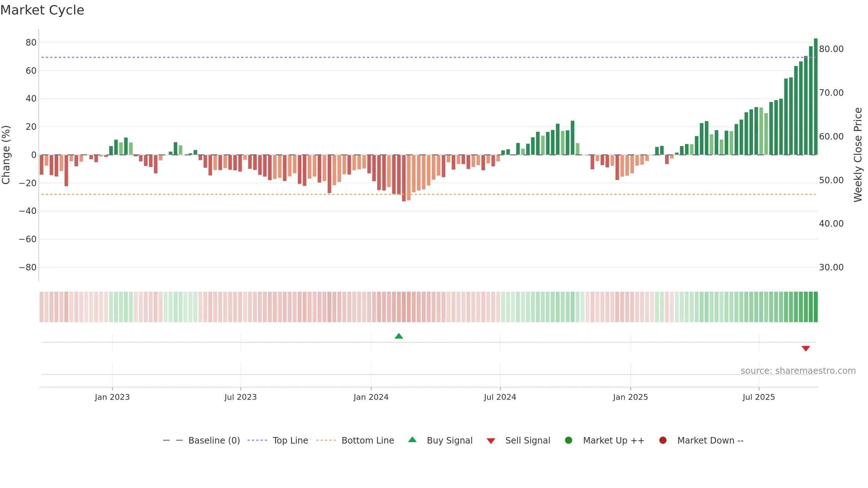Click the −80 left-axis tick label
The image size is (868, 488).
pos(28,267)
